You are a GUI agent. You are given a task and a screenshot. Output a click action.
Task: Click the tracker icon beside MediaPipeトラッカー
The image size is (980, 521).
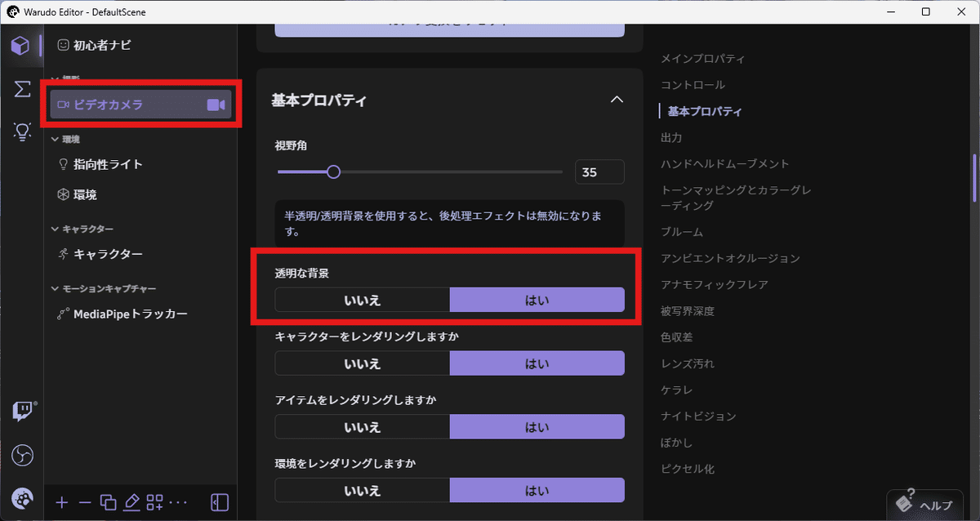tap(63, 314)
